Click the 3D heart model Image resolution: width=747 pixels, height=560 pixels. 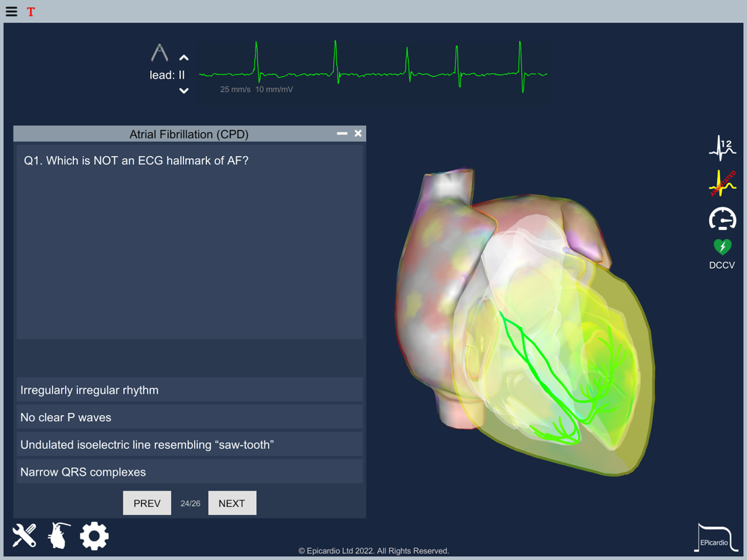[x=524, y=321]
